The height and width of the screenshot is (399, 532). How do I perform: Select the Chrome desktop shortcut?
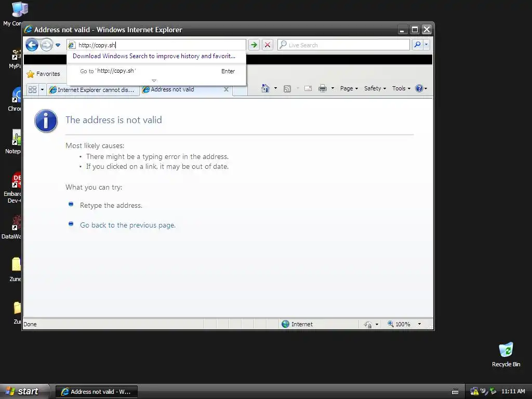(15, 99)
